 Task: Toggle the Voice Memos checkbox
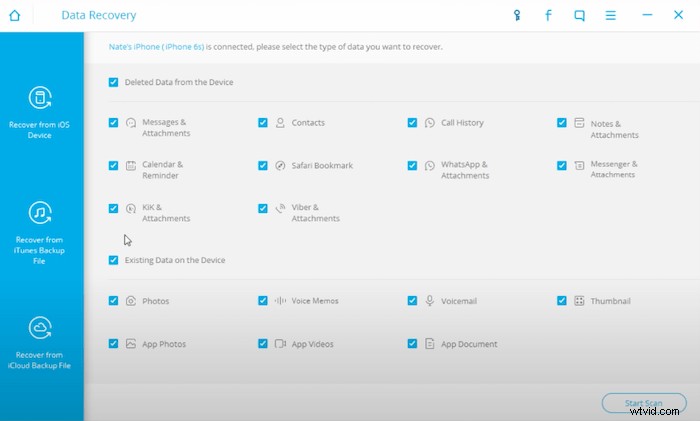coord(263,300)
